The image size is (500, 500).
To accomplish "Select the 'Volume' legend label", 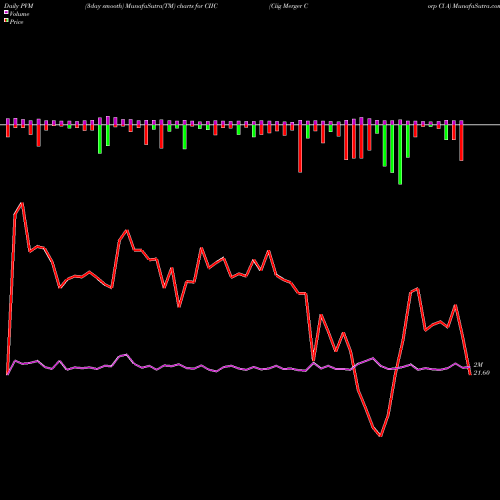I will [x=19, y=14].
